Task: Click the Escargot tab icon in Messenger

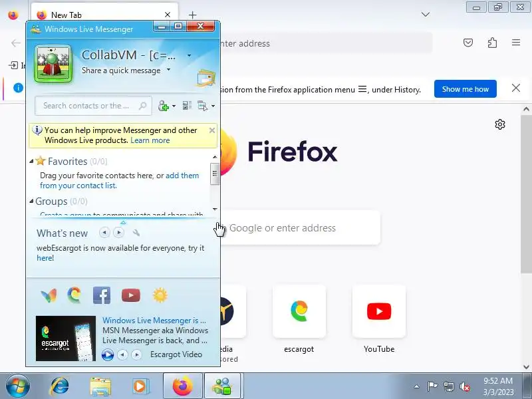Action: click(74, 295)
